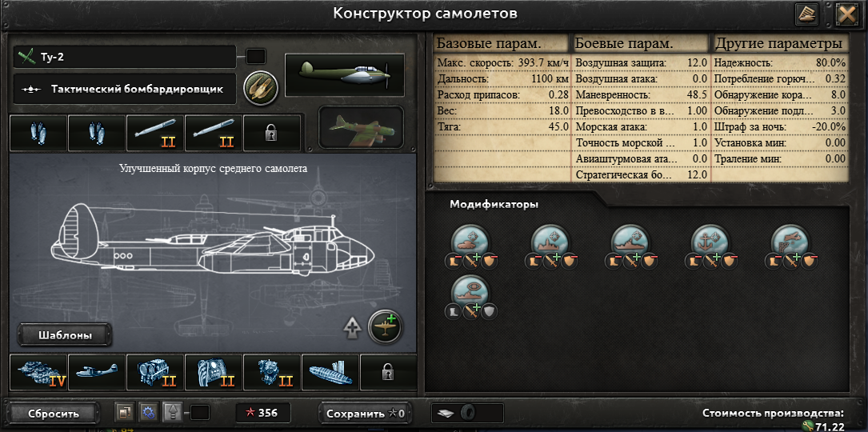Click the first torpedo II module slot

click(155, 134)
